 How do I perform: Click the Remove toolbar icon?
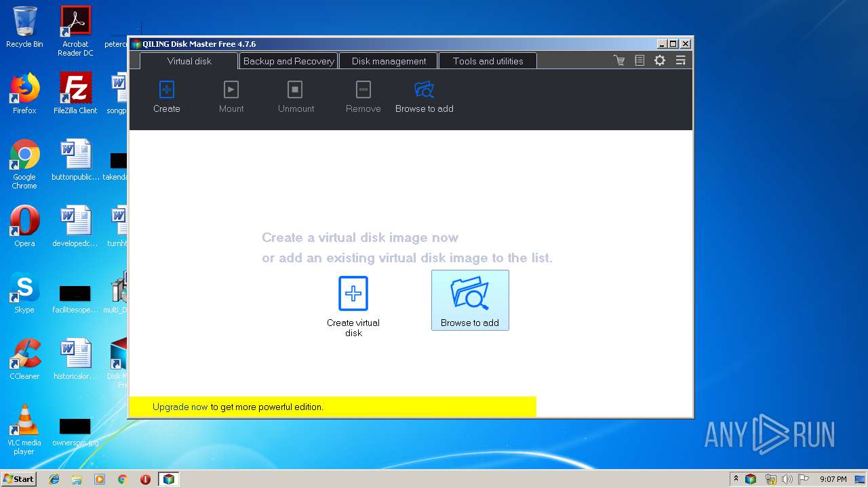point(363,97)
